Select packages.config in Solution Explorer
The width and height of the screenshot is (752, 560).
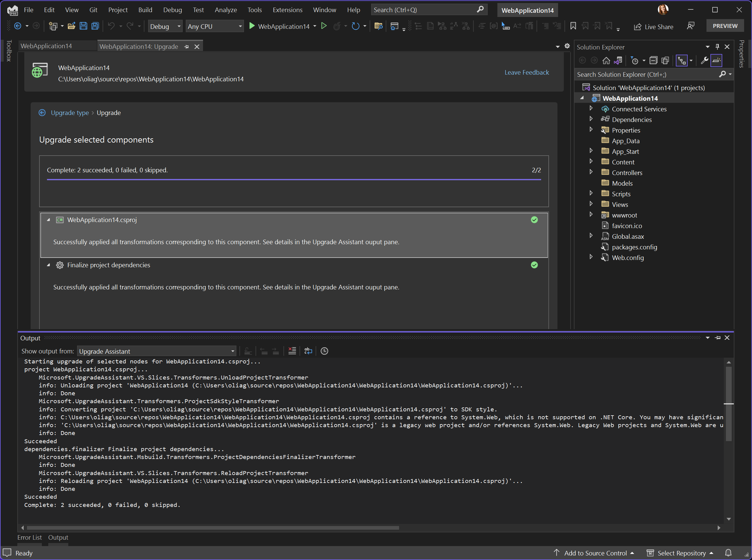pyautogui.click(x=634, y=247)
